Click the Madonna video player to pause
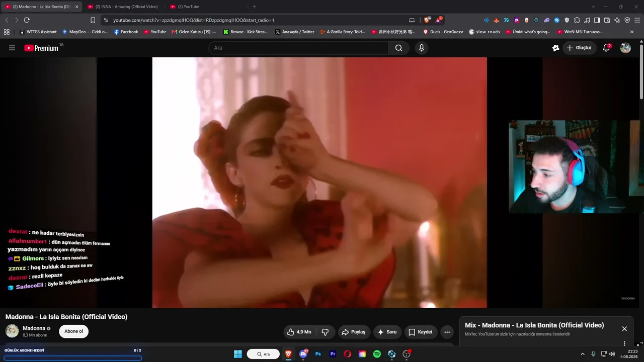The width and height of the screenshot is (644, 362). coord(319,183)
